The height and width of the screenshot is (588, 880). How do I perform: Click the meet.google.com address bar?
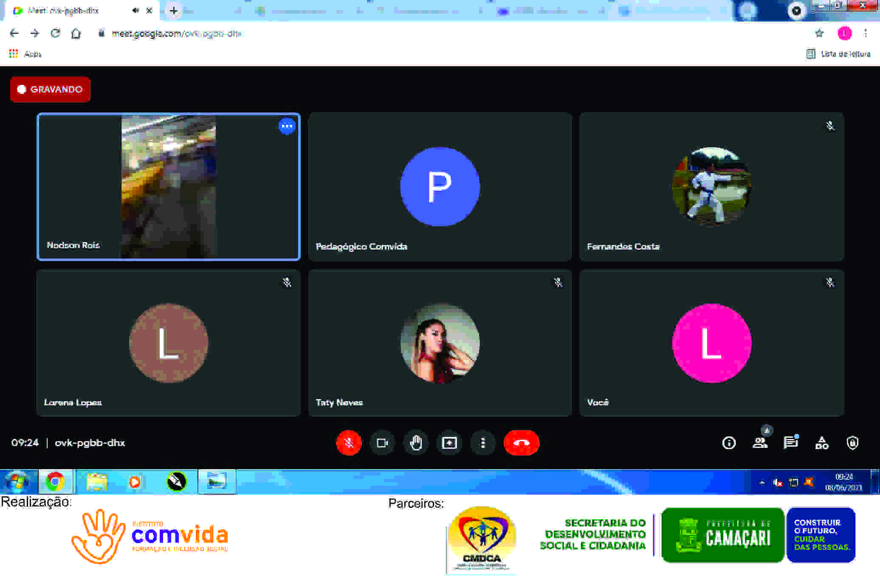pyautogui.click(x=176, y=34)
